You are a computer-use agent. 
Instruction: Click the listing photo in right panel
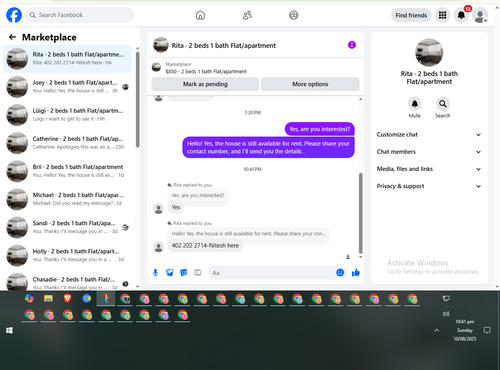click(429, 52)
